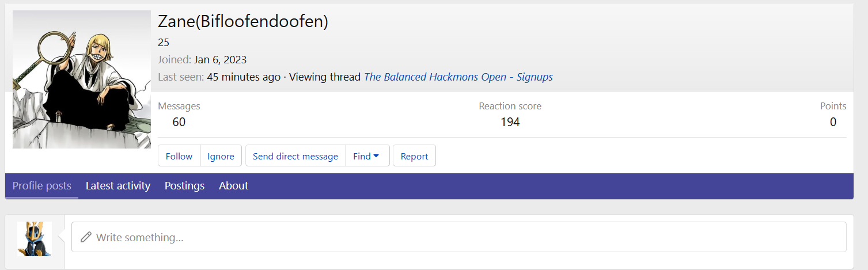Click the Messages count of 60
This screenshot has height=270, width=868.
click(x=179, y=122)
